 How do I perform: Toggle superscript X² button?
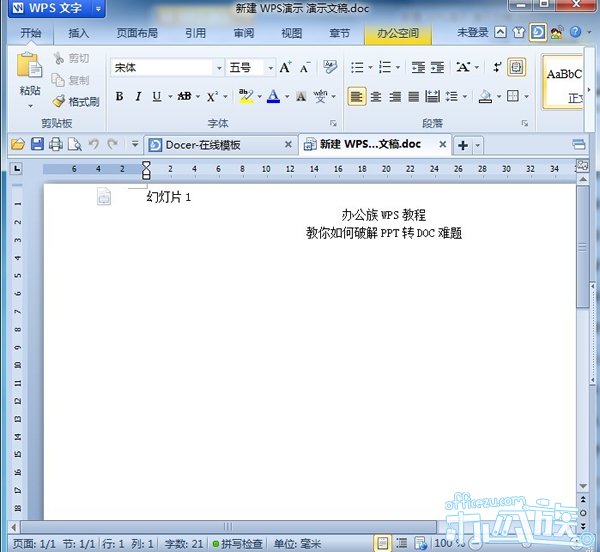pos(212,96)
